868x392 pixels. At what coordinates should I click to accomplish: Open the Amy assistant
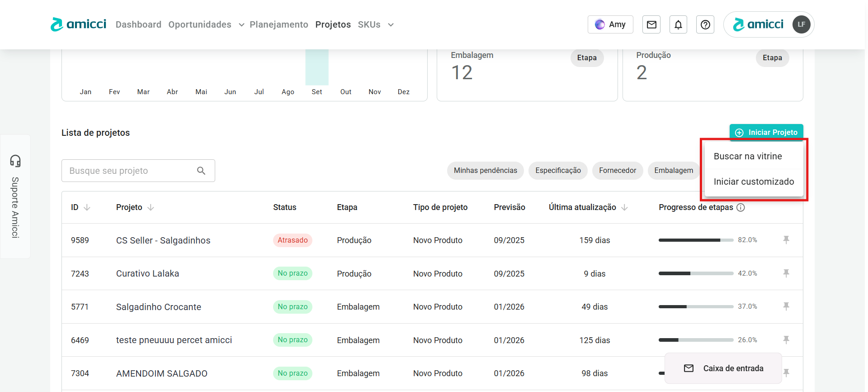(x=610, y=24)
